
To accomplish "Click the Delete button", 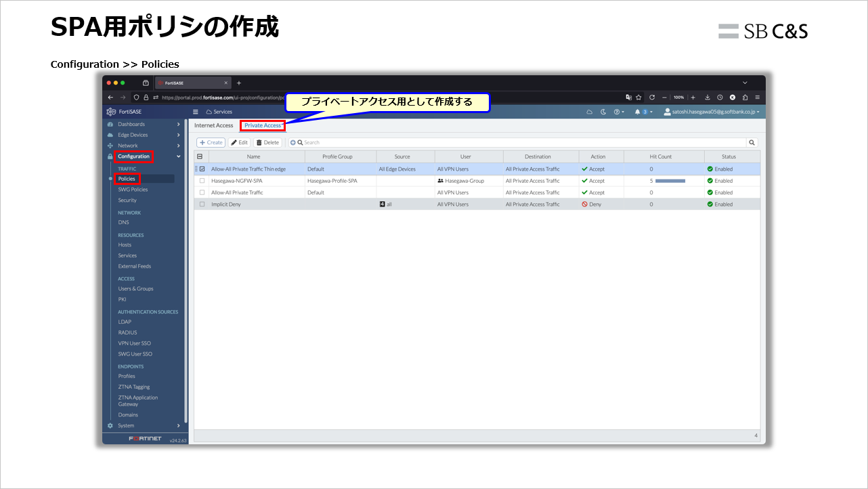I will [x=267, y=142].
